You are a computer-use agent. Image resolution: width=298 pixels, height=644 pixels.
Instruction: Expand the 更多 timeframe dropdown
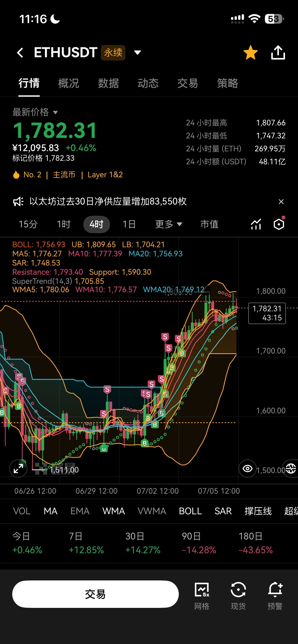169,224
